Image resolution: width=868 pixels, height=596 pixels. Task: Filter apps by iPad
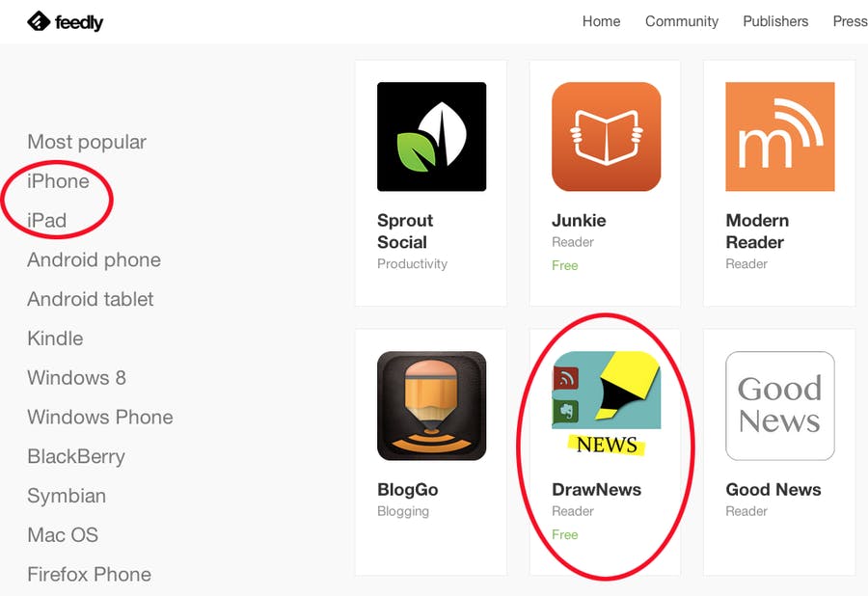(47, 220)
